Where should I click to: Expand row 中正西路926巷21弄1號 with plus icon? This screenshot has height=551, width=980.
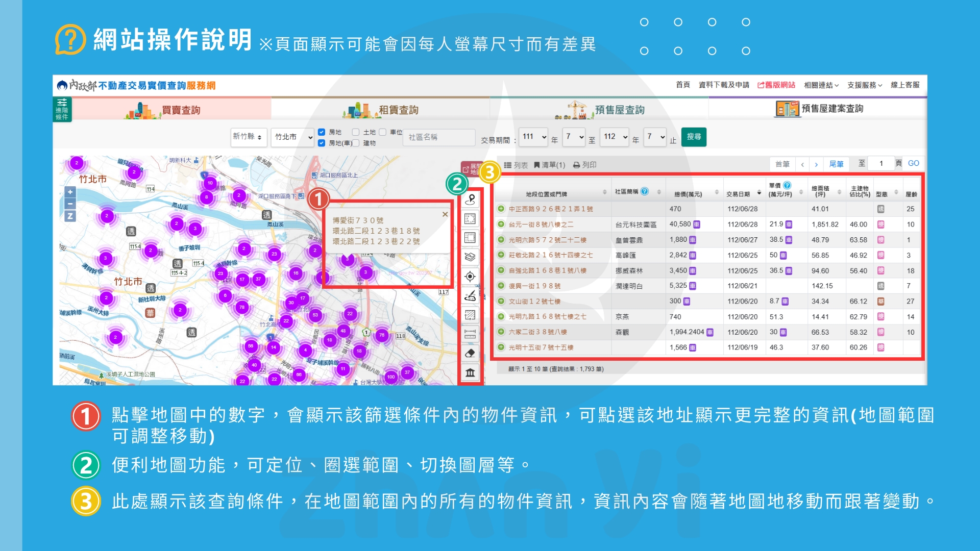501,209
